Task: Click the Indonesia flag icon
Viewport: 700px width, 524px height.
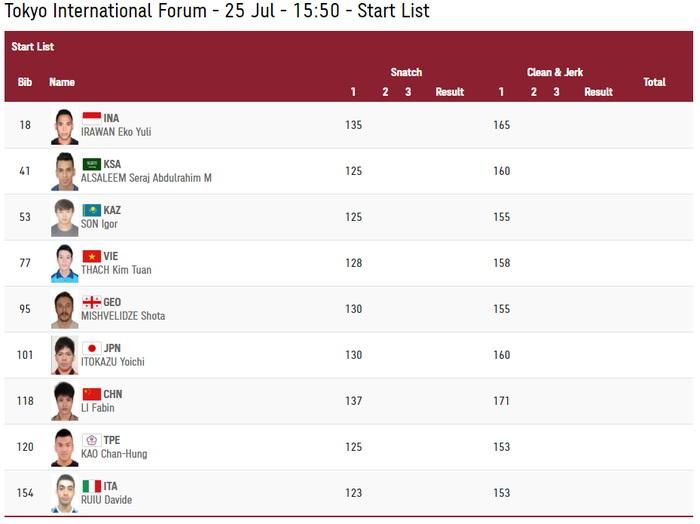Action: [x=92, y=118]
